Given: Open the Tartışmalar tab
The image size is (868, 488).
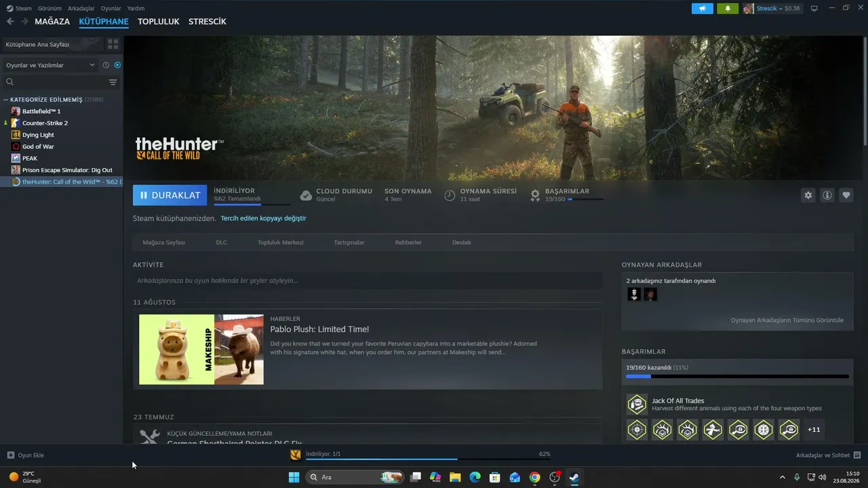Looking at the screenshot, I should point(349,243).
